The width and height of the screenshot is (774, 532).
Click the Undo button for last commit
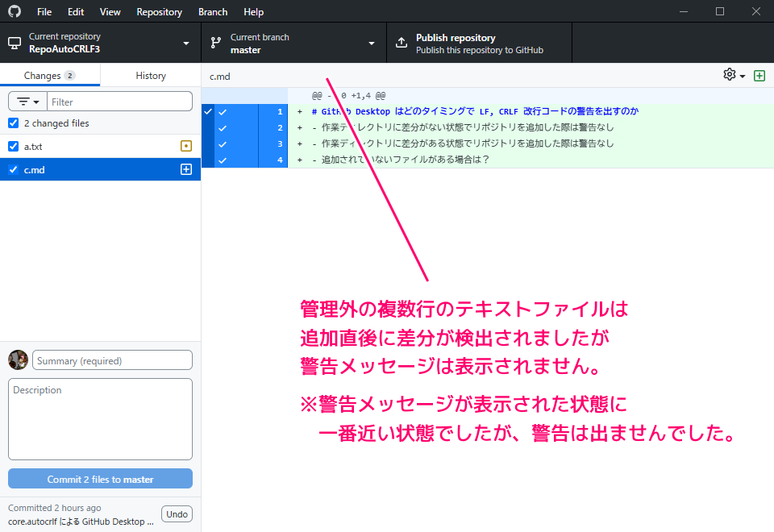coord(177,514)
